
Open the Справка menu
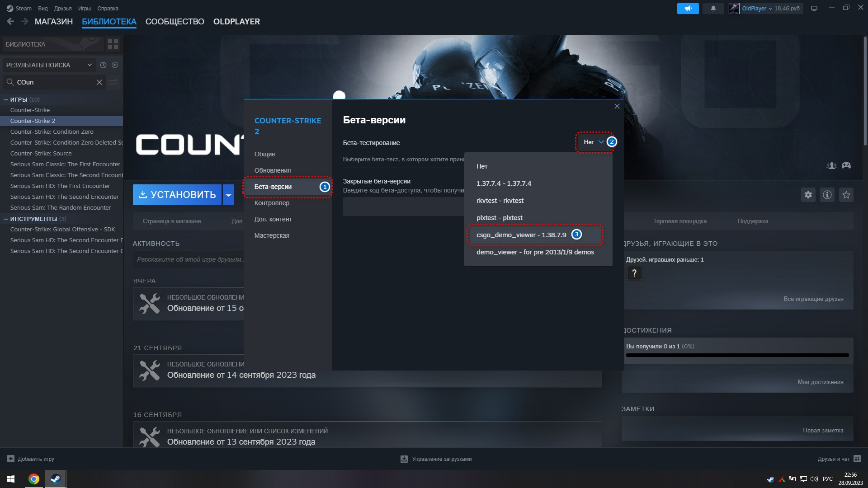coord(108,9)
